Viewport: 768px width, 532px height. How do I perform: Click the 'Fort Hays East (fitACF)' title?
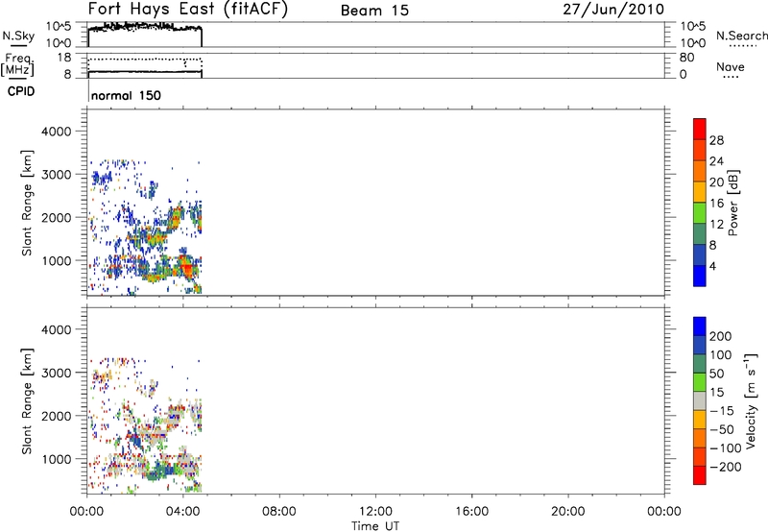pos(188,10)
